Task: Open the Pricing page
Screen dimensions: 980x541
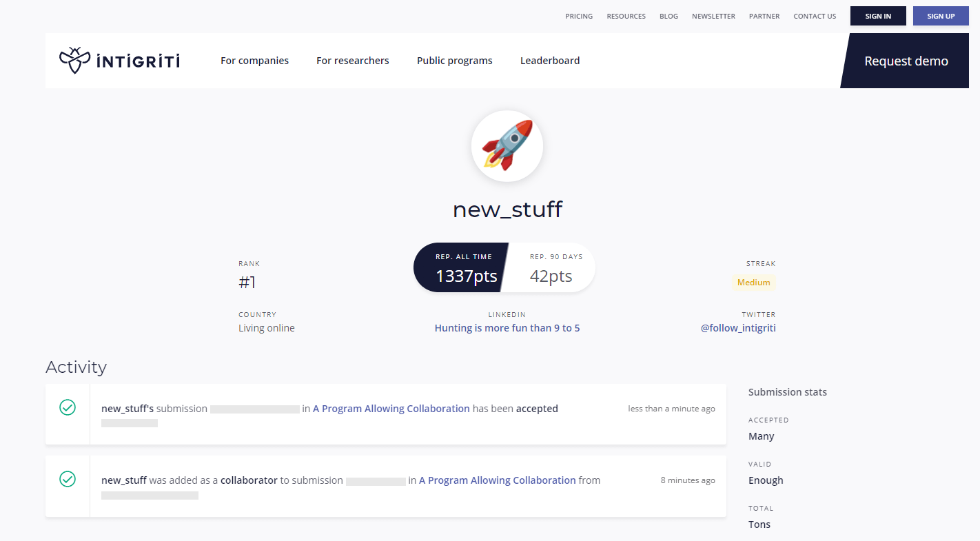Action: (579, 16)
